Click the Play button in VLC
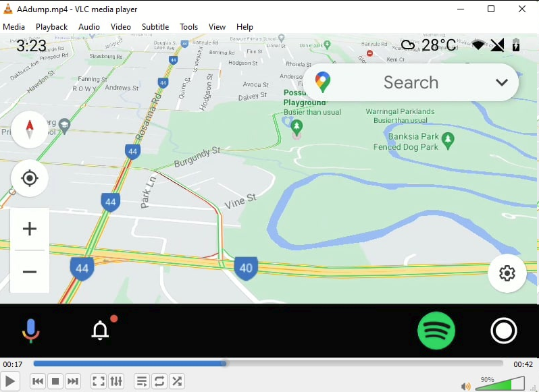The image size is (539, 392). click(x=11, y=381)
